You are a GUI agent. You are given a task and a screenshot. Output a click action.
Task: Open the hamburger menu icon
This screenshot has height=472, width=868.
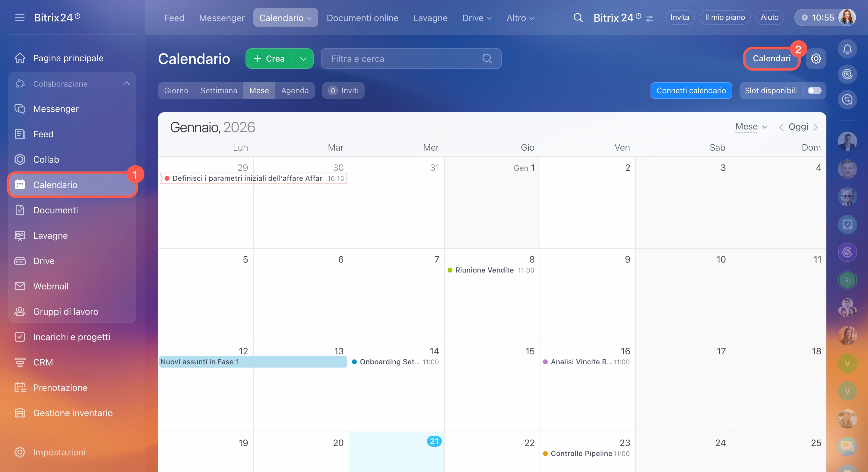point(20,18)
